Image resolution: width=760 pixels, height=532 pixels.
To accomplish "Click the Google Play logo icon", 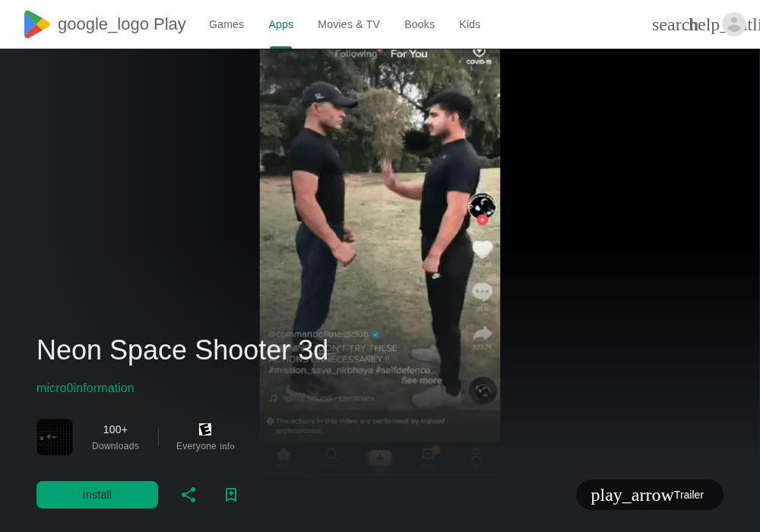I will pos(36,24).
